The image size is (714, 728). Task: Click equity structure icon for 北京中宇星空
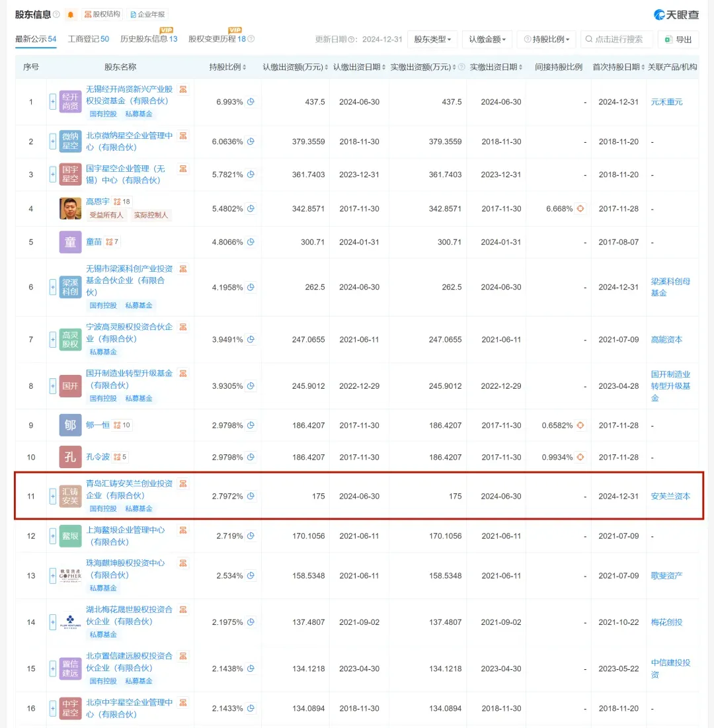coord(183,703)
